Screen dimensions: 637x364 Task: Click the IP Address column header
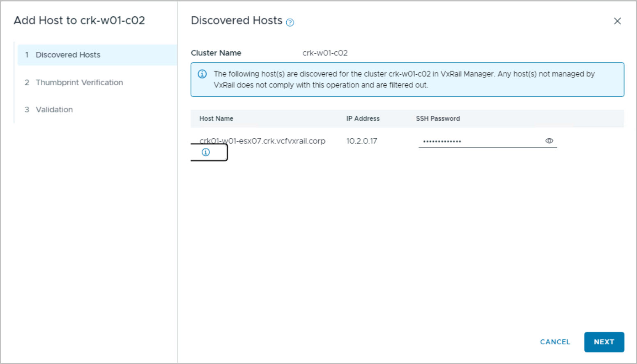coord(363,119)
